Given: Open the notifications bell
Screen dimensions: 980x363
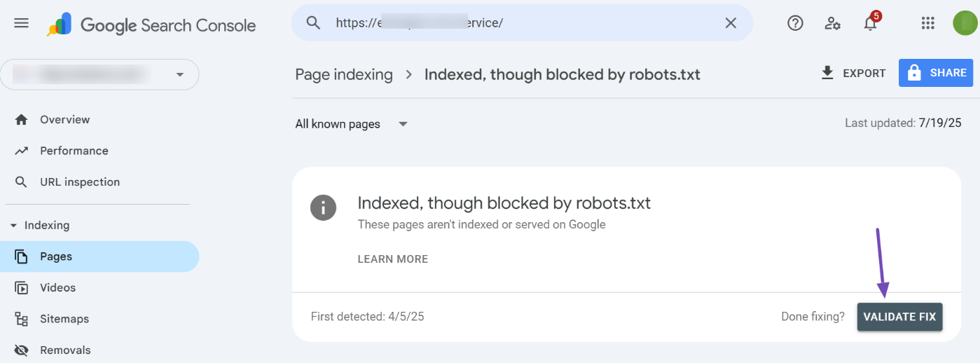Looking at the screenshot, I should (870, 24).
